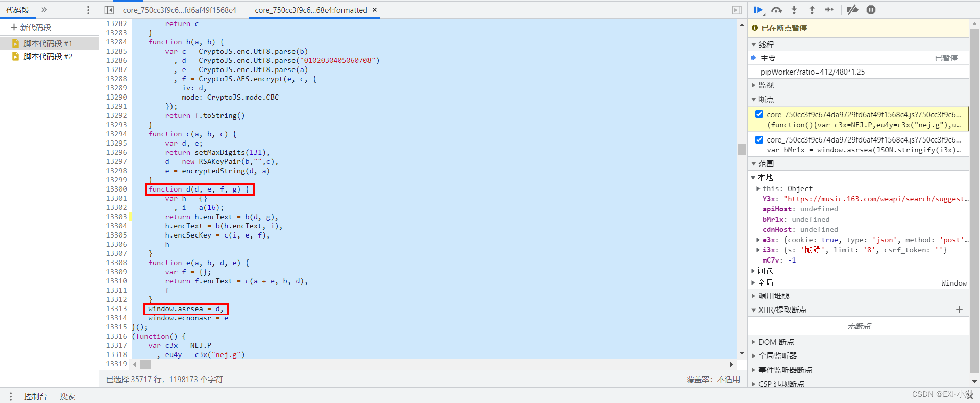Open the three-dot menu in navigator pane

click(x=88, y=10)
